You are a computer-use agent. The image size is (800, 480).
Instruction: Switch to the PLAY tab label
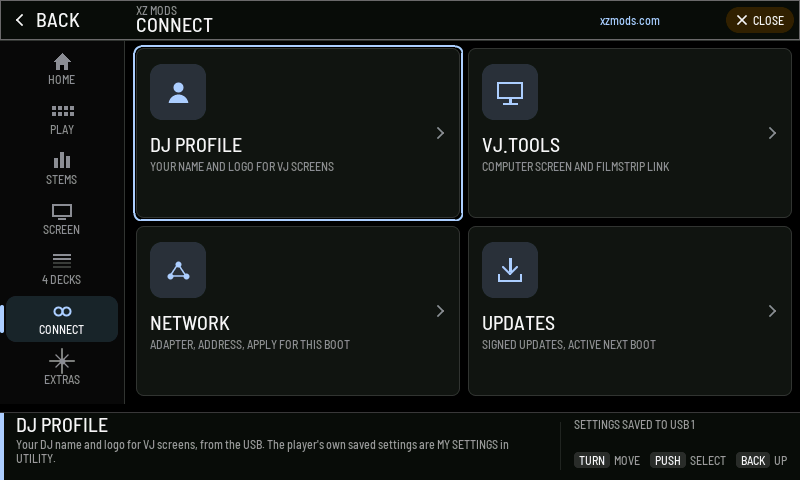click(62, 130)
